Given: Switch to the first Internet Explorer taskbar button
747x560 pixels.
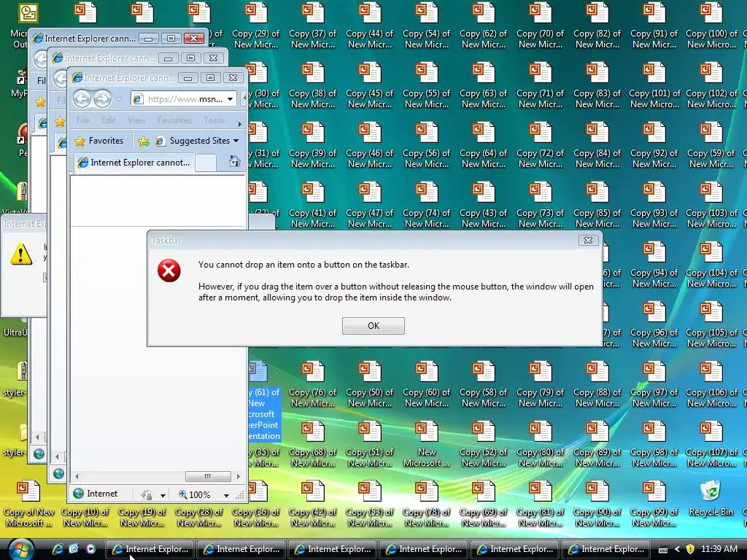Looking at the screenshot, I should point(150,549).
